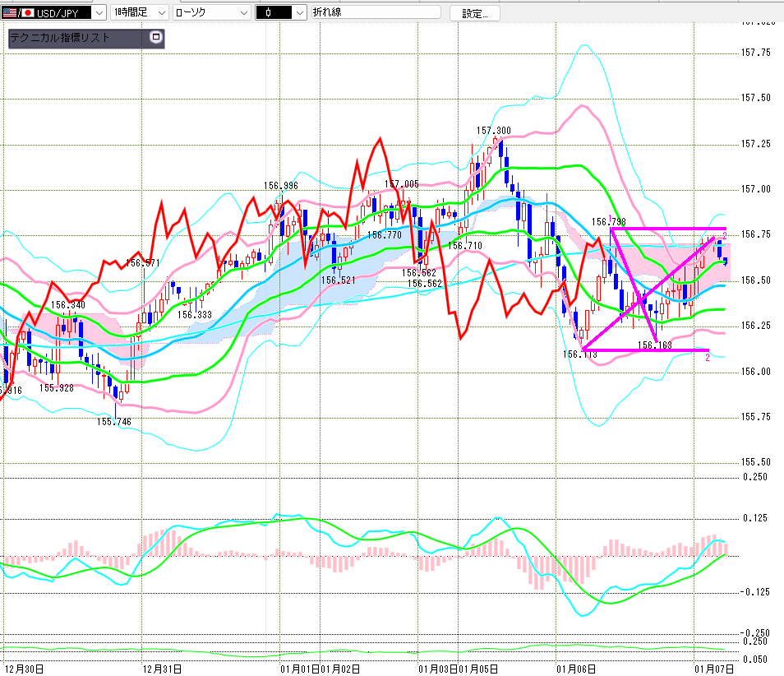
Task: Click the 155.746 low price label
Action: pyautogui.click(x=113, y=422)
